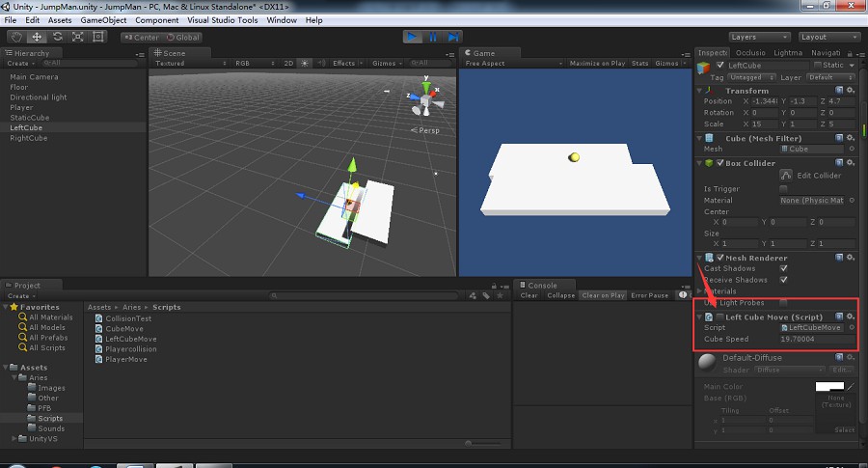Toggle scene lighting sun icon

point(305,63)
